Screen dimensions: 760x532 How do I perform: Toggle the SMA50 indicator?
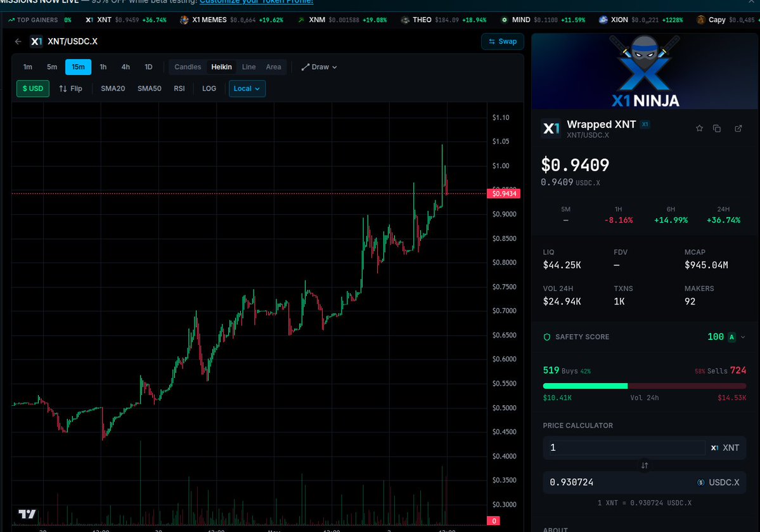coord(150,89)
